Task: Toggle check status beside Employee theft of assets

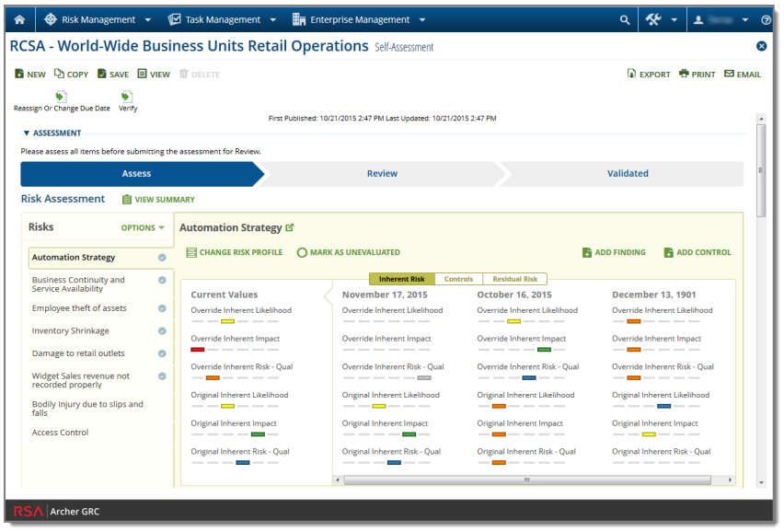Action: pyautogui.click(x=162, y=308)
